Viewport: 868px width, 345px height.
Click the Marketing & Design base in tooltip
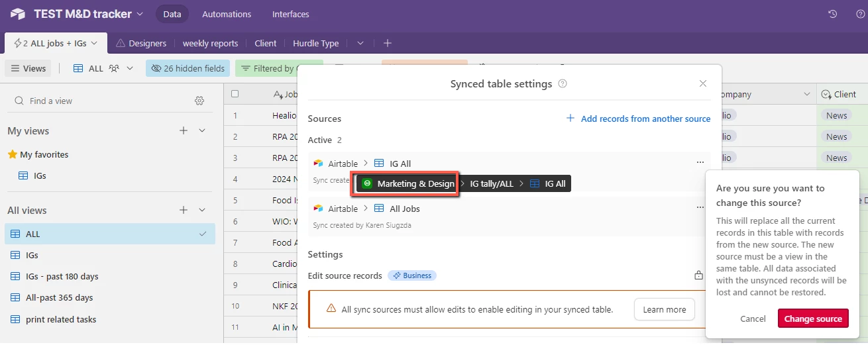coord(408,183)
